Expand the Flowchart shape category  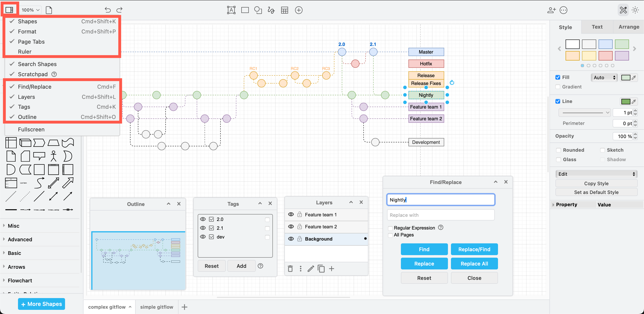[20, 280]
